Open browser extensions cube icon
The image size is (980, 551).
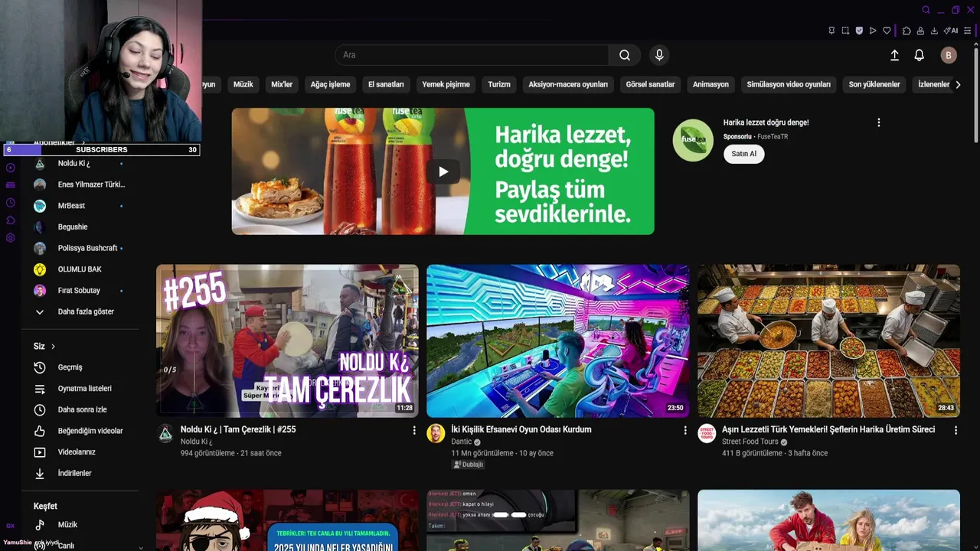[906, 31]
